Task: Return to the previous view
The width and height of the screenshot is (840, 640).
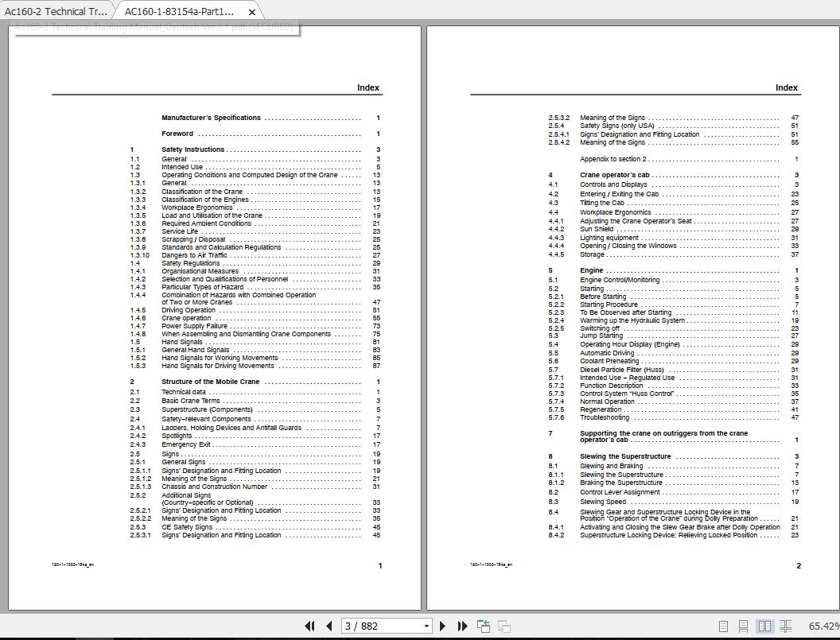Action: pyautogui.click(x=483, y=626)
